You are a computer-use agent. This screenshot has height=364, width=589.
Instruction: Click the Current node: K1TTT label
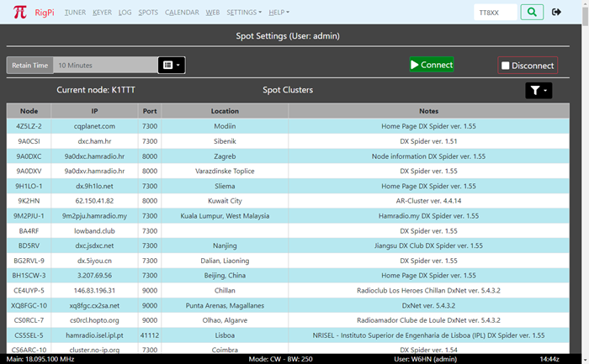coord(96,90)
